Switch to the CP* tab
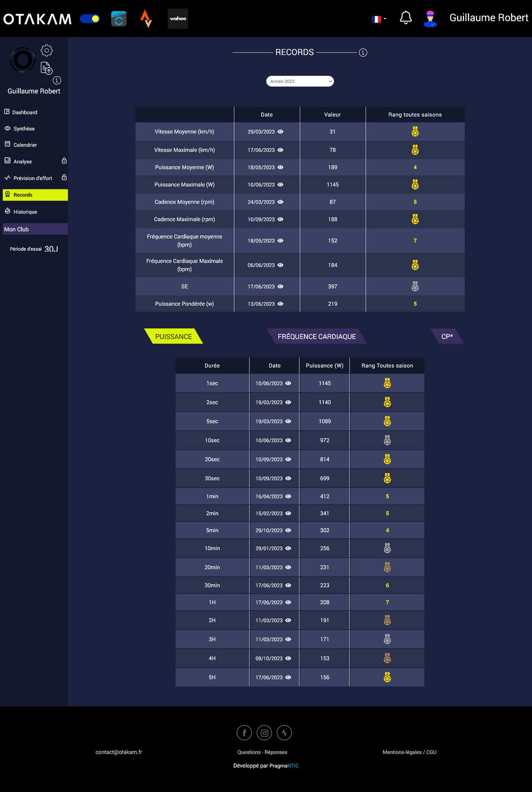The image size is (532, 792). (x=447, y=336)
